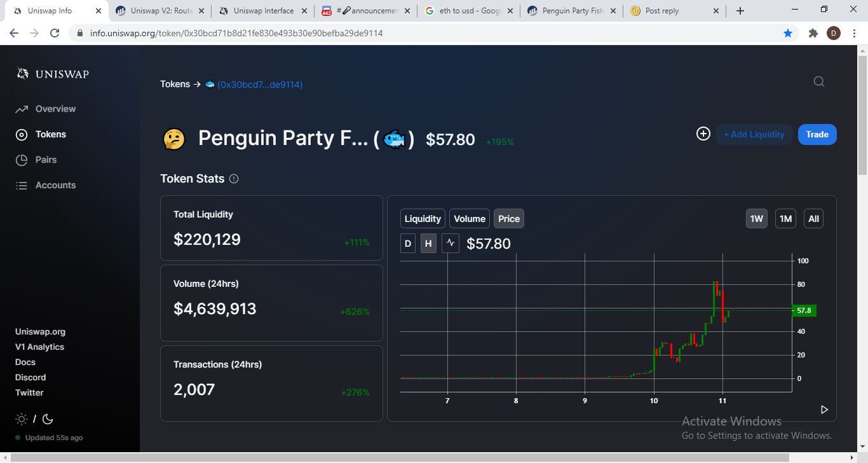Click the Transactions (24hrs) 2,007 value
Image resolution: width=868 pixels, height=463 pixels.
pyautogui.click(x=194, y=389)
